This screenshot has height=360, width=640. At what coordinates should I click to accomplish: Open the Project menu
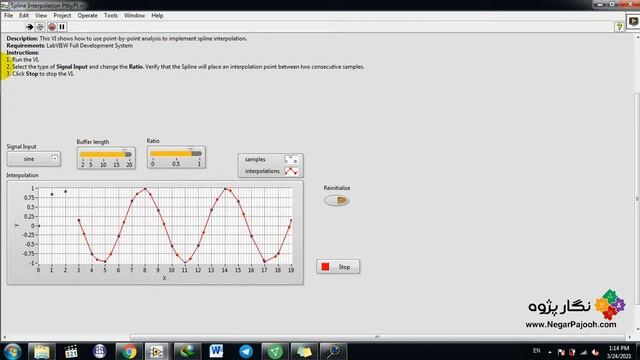62,16
